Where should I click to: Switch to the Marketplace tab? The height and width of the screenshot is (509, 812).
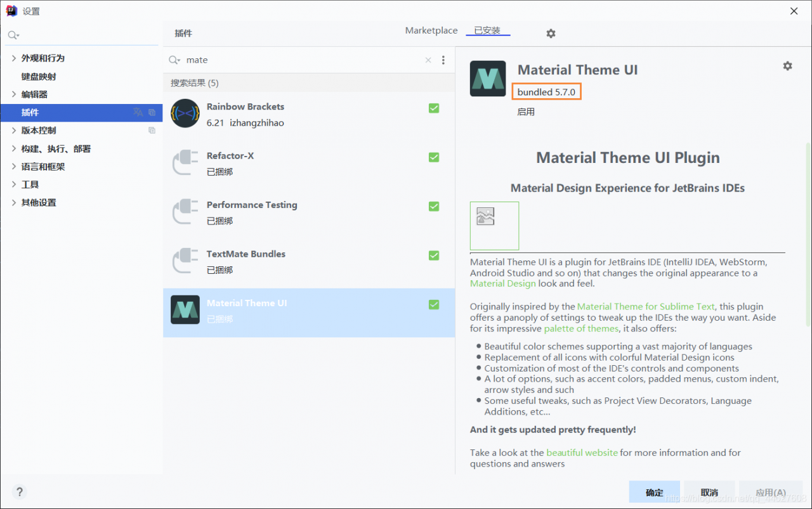point(431,30)
